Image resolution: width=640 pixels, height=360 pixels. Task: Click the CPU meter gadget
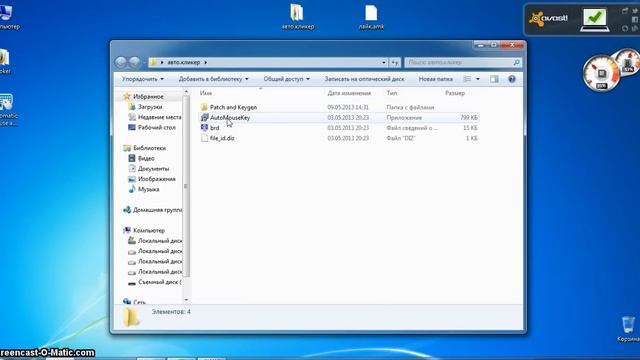[x=601, y=74]
